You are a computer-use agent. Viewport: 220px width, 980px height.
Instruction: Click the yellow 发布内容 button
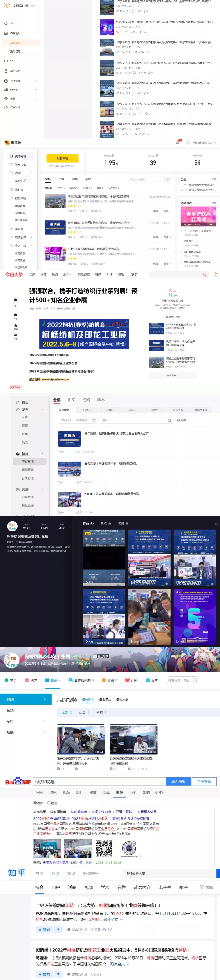click(x=62, y=158)
